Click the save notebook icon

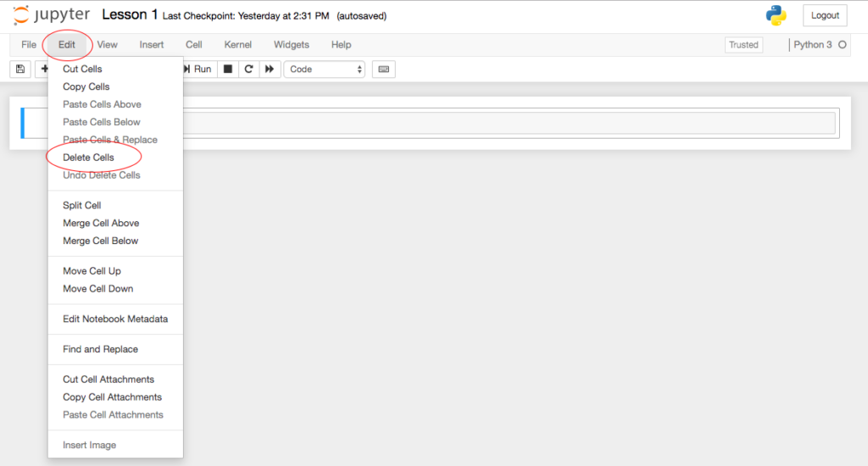(x=20, y=69)
